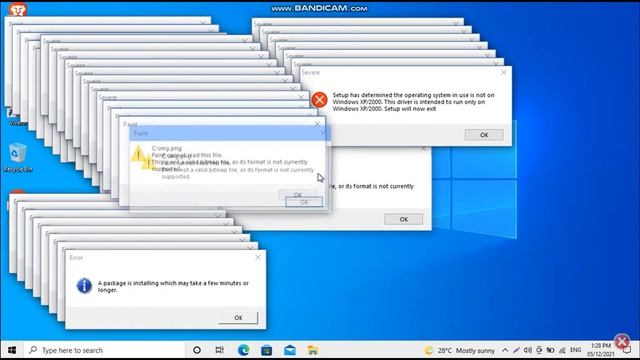The height and width of the screenshot is (360, 640).
Task: Open the notification center icon
Action: 627,350
